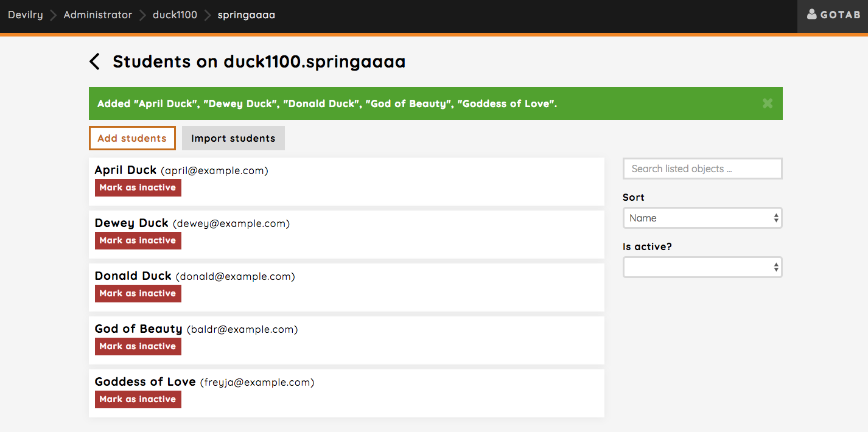Screen dimensions: 868x432
Task: Click the Students on duck1100.springaaaa heading
Action: coord(259,61)
